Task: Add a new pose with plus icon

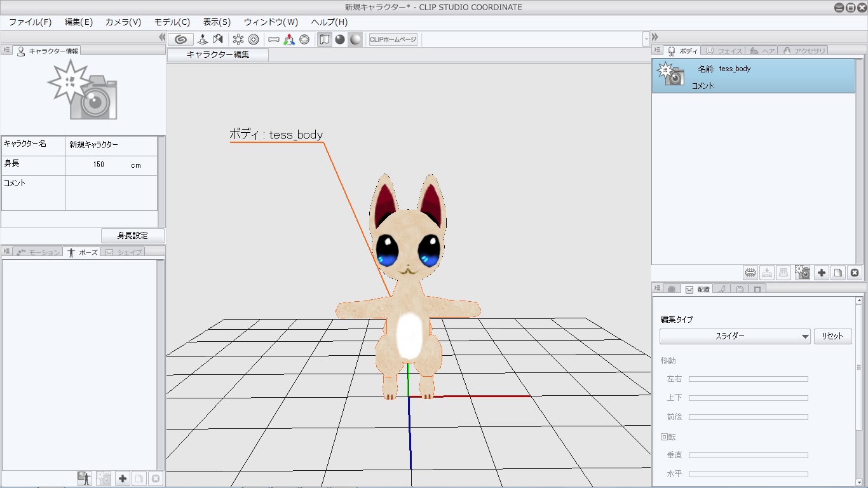Action: tap(123, 478)
